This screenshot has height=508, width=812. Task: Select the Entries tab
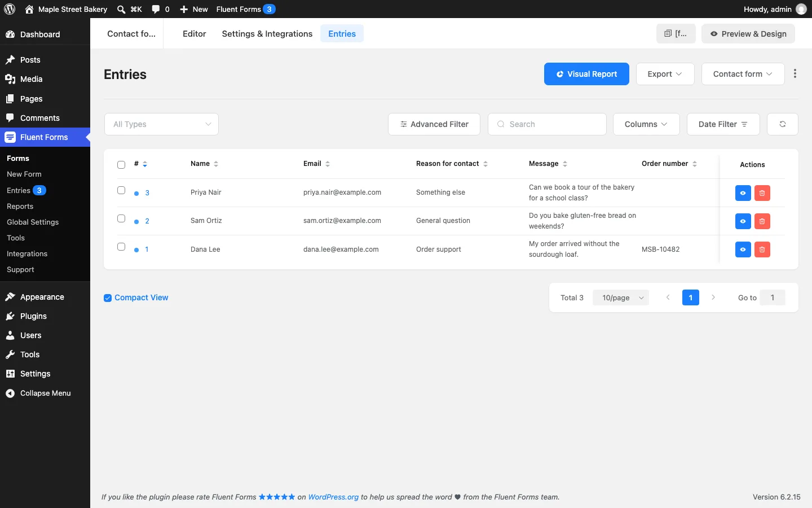[x=342, y=34]
